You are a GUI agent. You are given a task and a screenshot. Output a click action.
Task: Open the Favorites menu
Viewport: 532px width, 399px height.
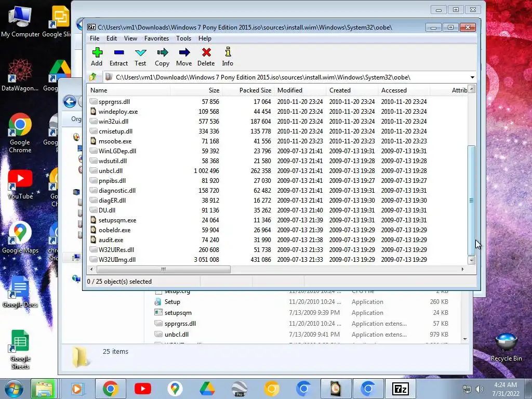156,38
